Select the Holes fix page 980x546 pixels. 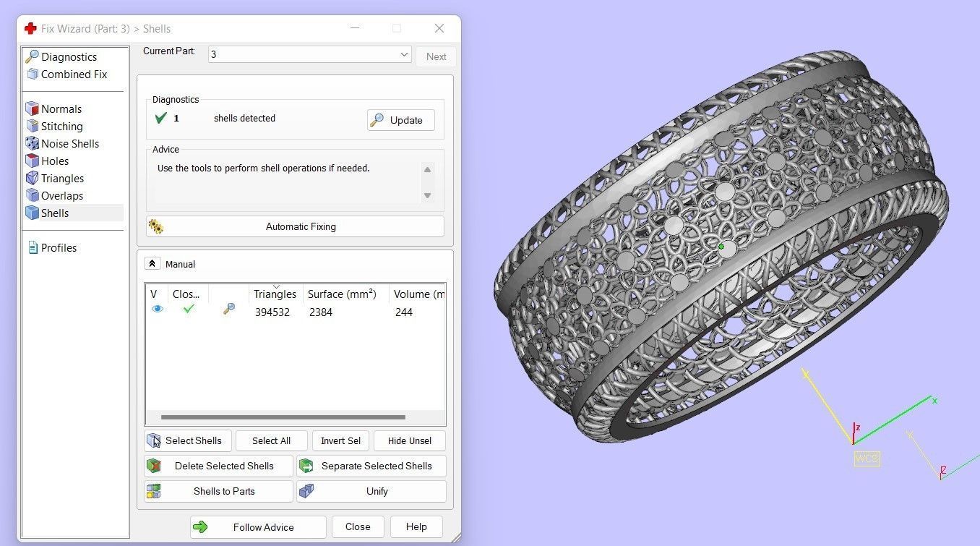(55, 161)
